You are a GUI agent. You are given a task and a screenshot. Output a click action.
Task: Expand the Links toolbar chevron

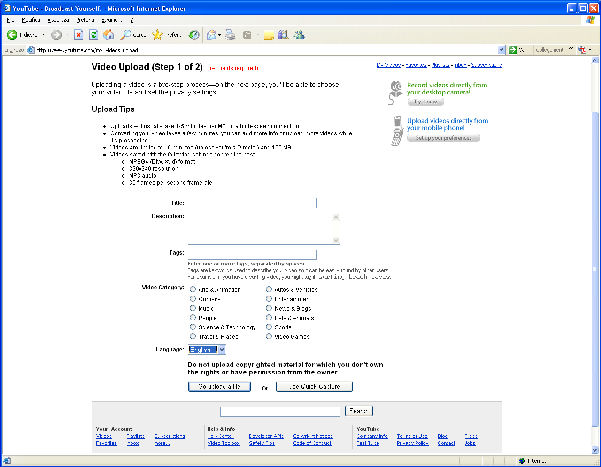coord(571,49)
